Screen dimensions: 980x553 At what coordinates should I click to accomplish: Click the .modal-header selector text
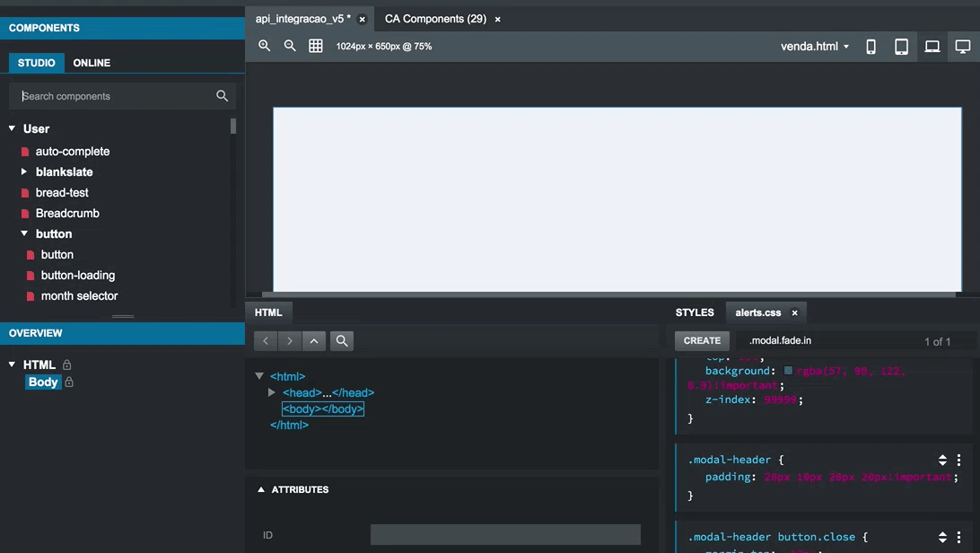click(x=730, y=460)
